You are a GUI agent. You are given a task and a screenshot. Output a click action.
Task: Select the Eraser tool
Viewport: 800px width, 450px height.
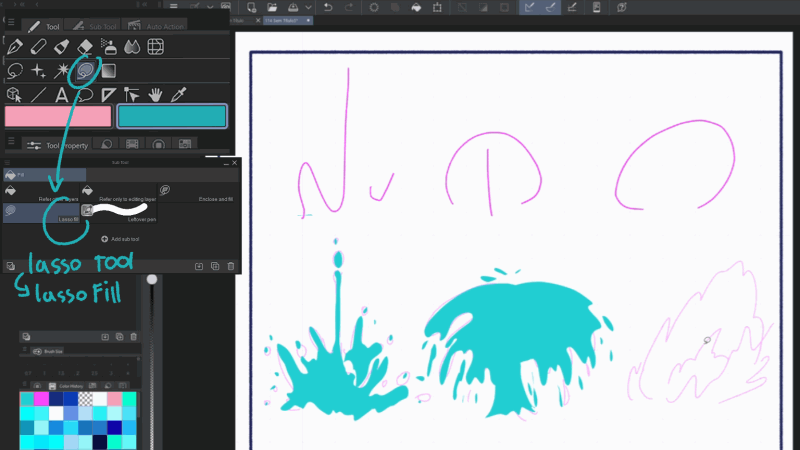coord(85,47)
